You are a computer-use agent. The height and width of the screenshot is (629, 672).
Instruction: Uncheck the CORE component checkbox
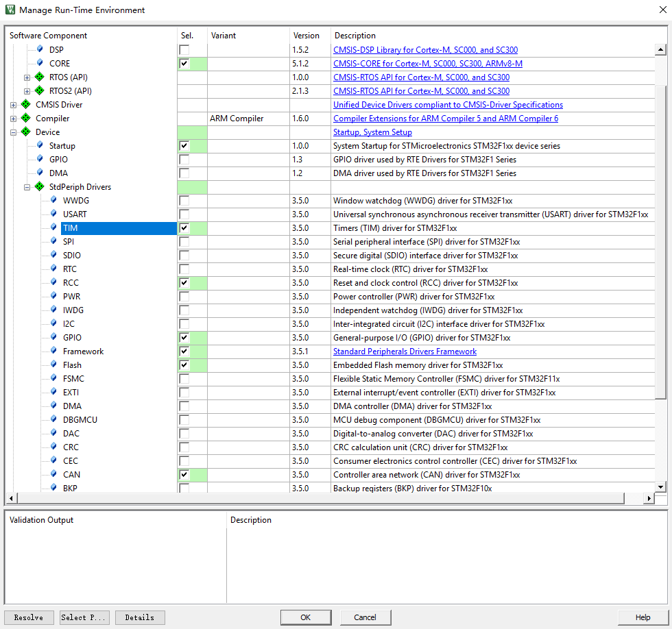pos(184,63)
